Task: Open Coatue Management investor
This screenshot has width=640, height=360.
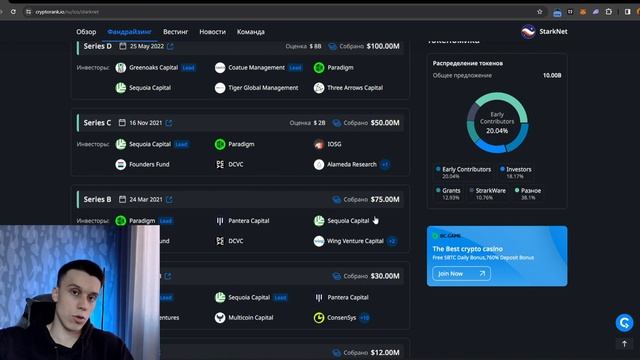Action: 256,68
